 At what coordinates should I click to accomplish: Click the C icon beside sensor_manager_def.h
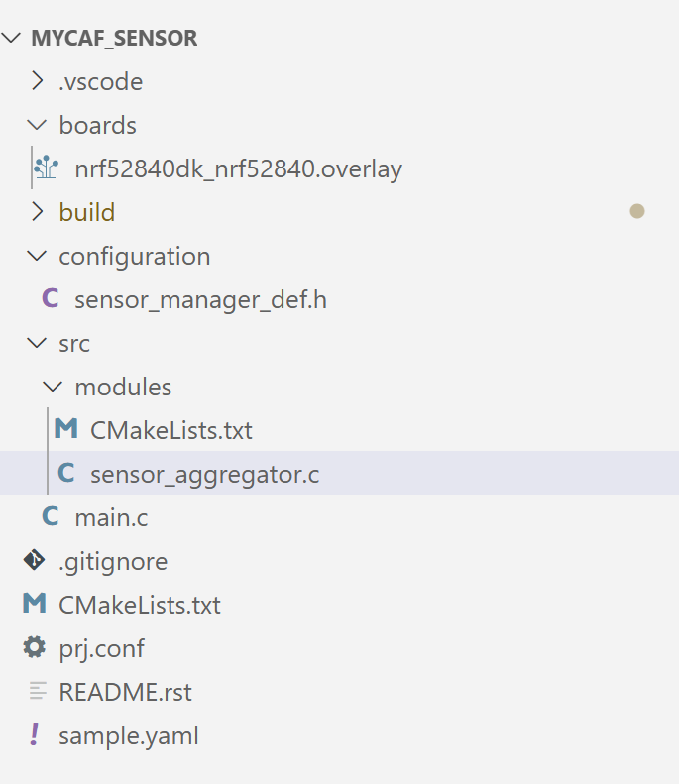tap(50, 299)
